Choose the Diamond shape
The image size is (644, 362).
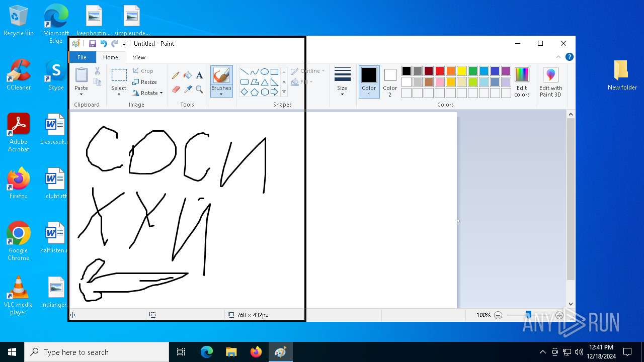(x=244, y=92)
